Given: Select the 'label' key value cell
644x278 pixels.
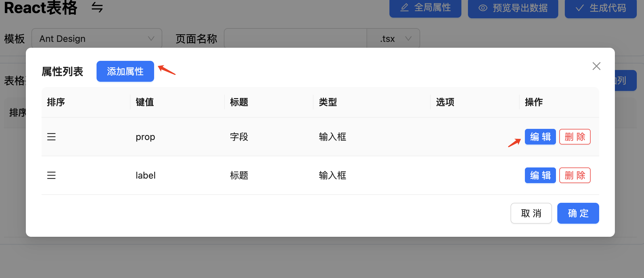Looking at the screenshot, I should [x=146, y=175].
